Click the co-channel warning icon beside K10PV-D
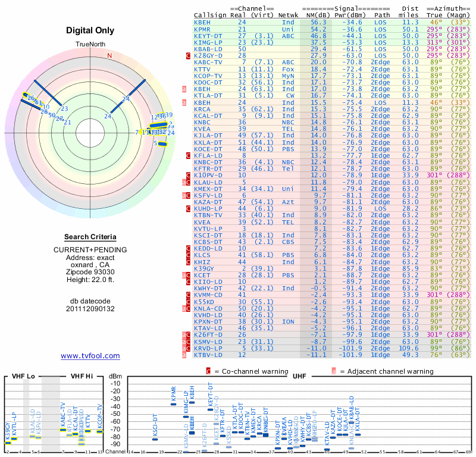The image size is (476, 457). point(188,175)
